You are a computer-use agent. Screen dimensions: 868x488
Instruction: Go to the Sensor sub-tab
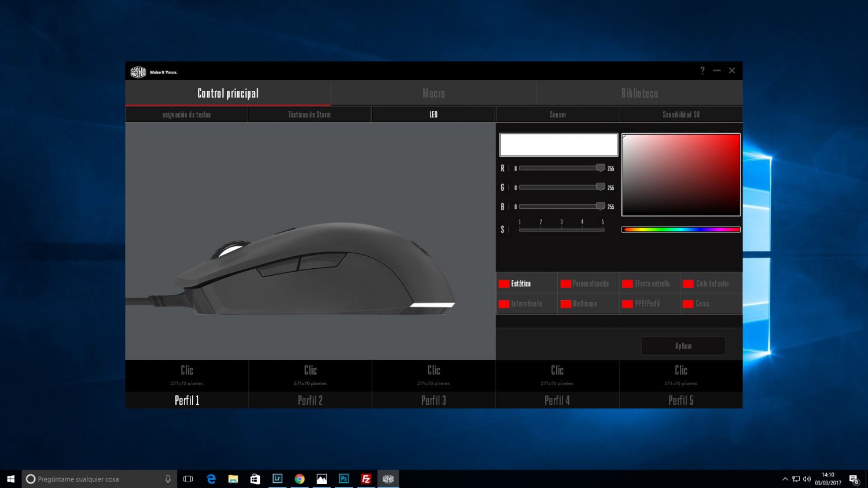click(x=558, y=114)
